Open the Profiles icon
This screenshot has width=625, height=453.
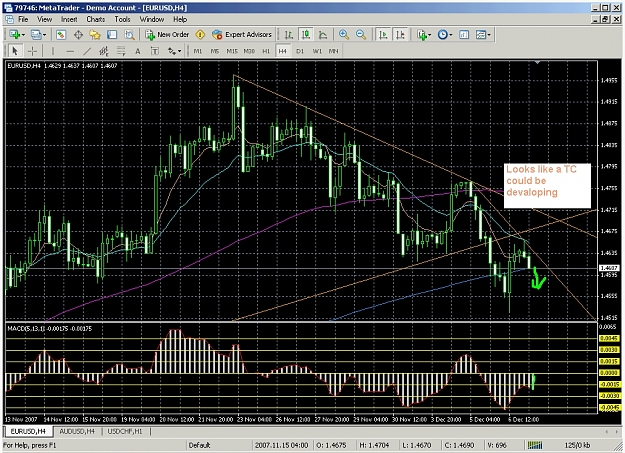(x=36, y=35)
